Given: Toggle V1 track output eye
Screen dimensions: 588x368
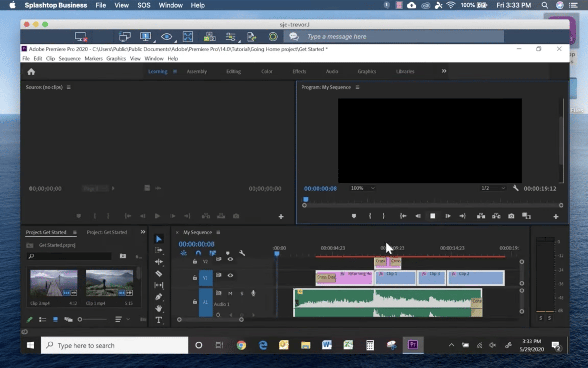Looking at the screenshot, I should point(230,275).
